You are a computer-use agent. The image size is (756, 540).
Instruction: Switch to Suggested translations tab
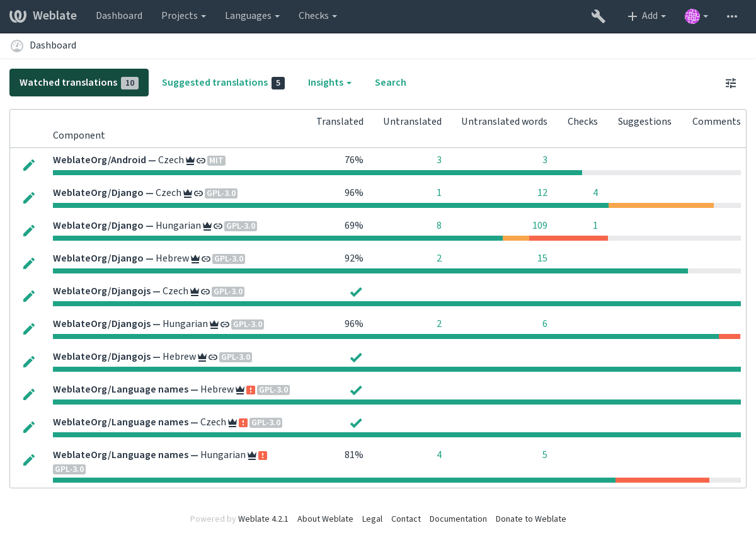(223, 83)
